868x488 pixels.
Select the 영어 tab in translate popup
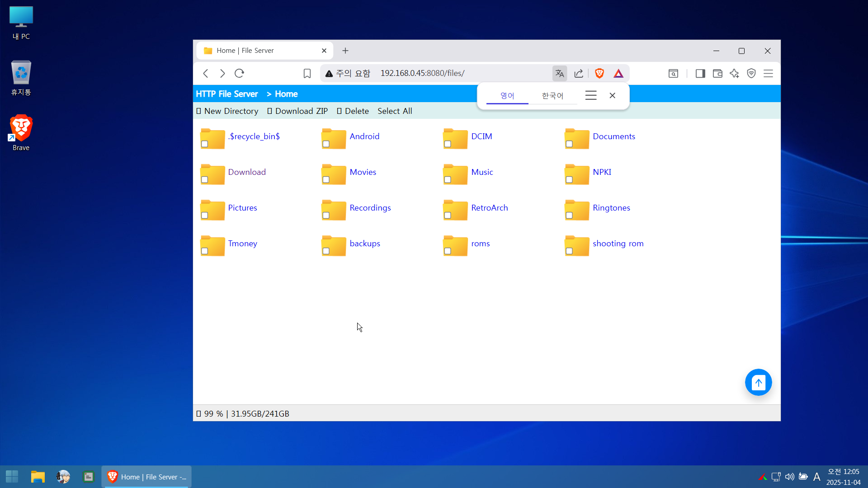click(x=507, y=96)
